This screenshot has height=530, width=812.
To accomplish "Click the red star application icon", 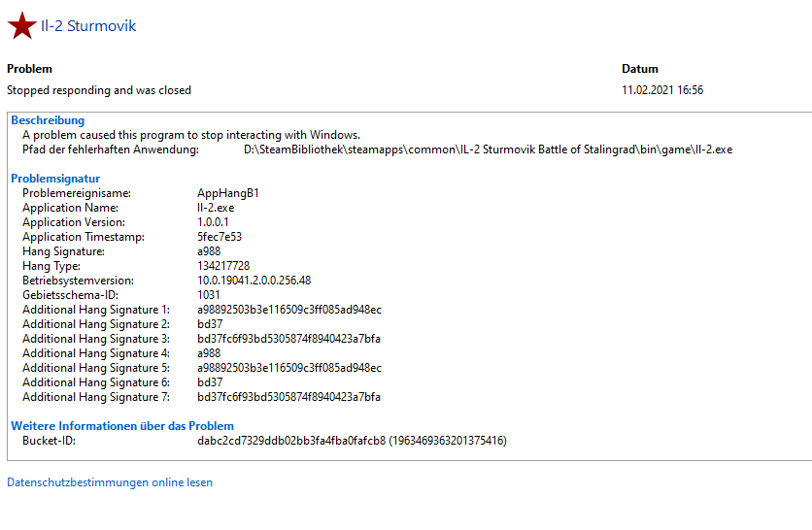I will 21,25.
